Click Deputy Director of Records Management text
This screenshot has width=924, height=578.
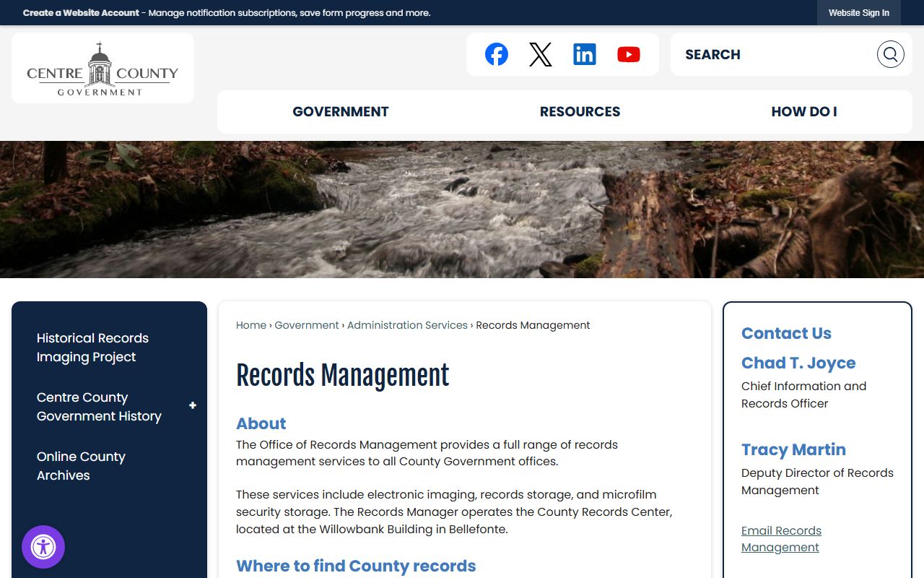(x=817, y=481)
